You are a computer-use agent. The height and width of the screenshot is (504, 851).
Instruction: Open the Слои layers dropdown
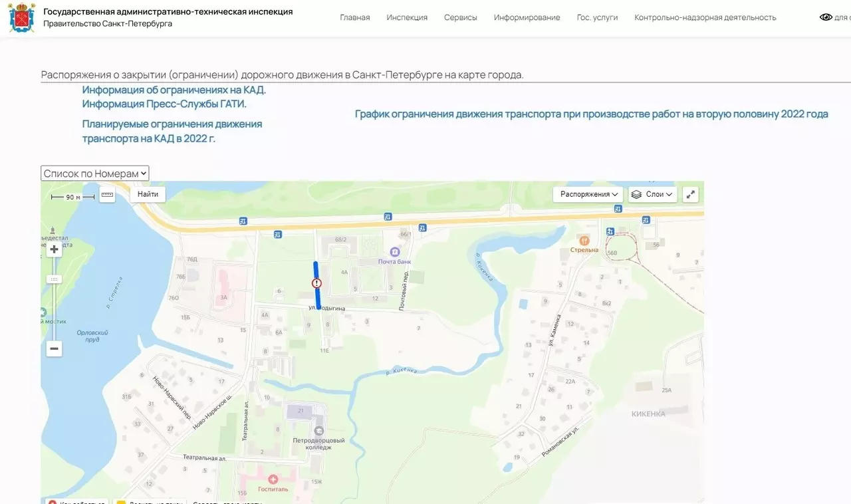(653, 194)
